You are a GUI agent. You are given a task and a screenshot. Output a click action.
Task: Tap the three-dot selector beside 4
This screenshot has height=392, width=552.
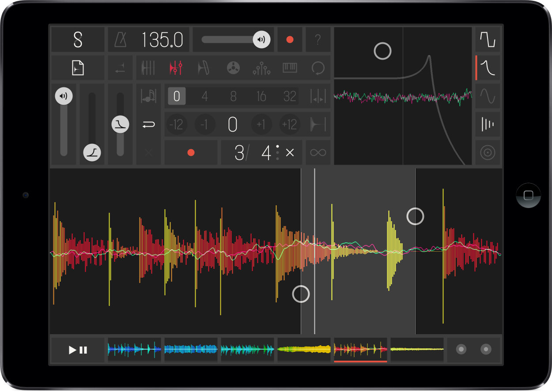(277, 153)
